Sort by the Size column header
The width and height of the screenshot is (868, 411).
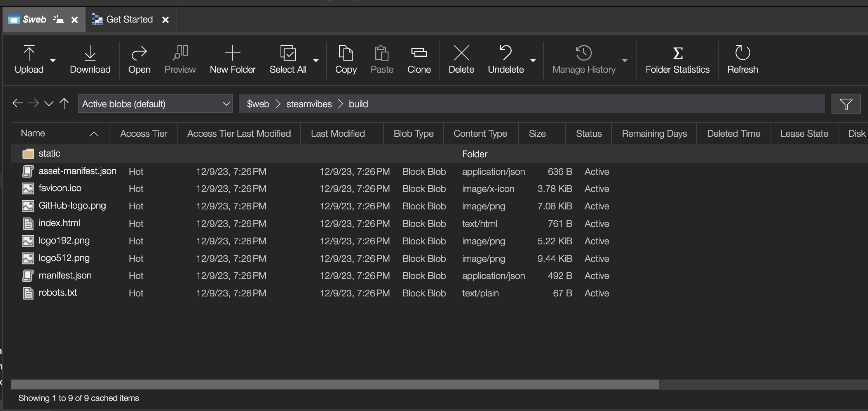tap(537, 134)
